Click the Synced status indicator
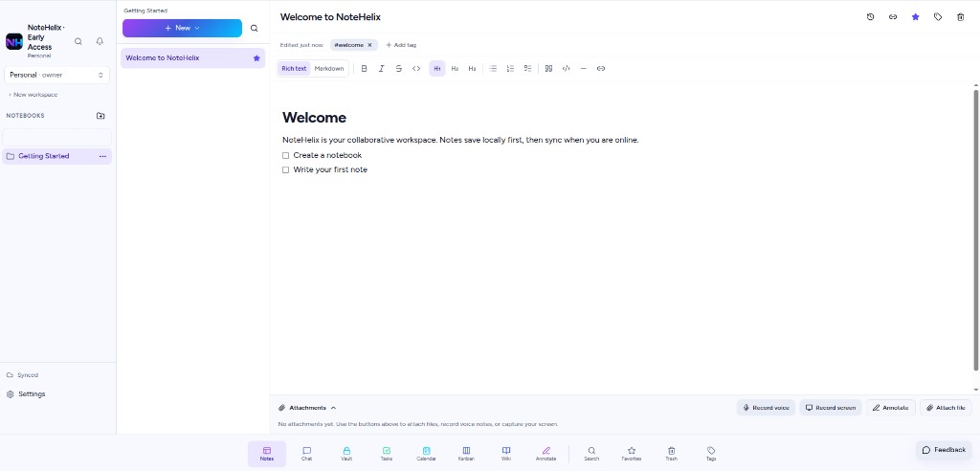The height and width of the screenshot is (471, 980). (22, 375)
